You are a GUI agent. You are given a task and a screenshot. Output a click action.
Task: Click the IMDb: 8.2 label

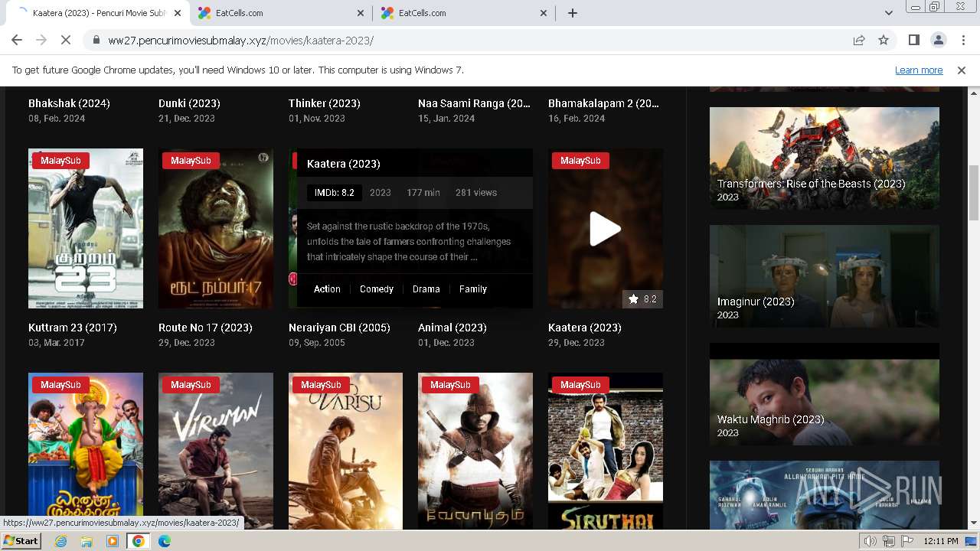click(335, 193)
